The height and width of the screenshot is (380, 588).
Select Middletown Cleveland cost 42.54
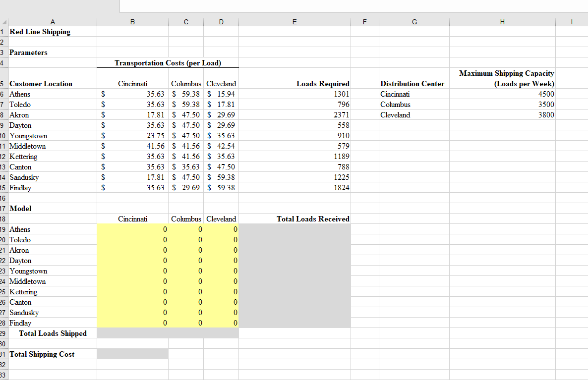click(221, 146)
